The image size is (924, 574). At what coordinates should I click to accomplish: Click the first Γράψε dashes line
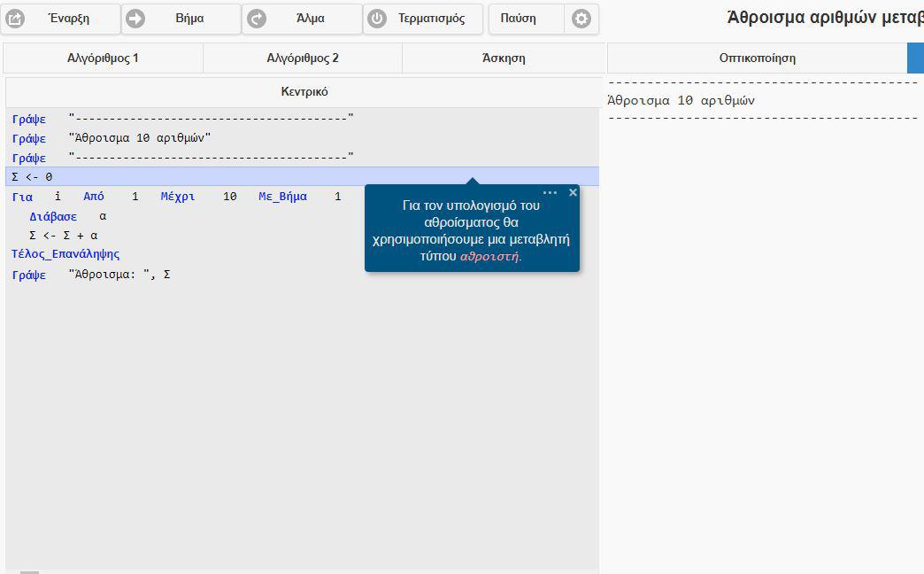pyautogui.click(x=182, y=119)
